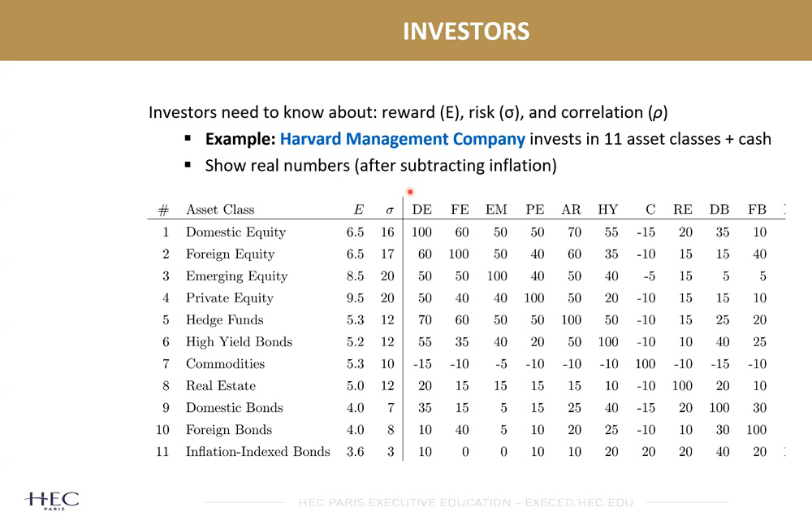The height and width of the screenshot is (525, 812).
Task: Select the Real Estate row label
Action: tap(220, 385)
